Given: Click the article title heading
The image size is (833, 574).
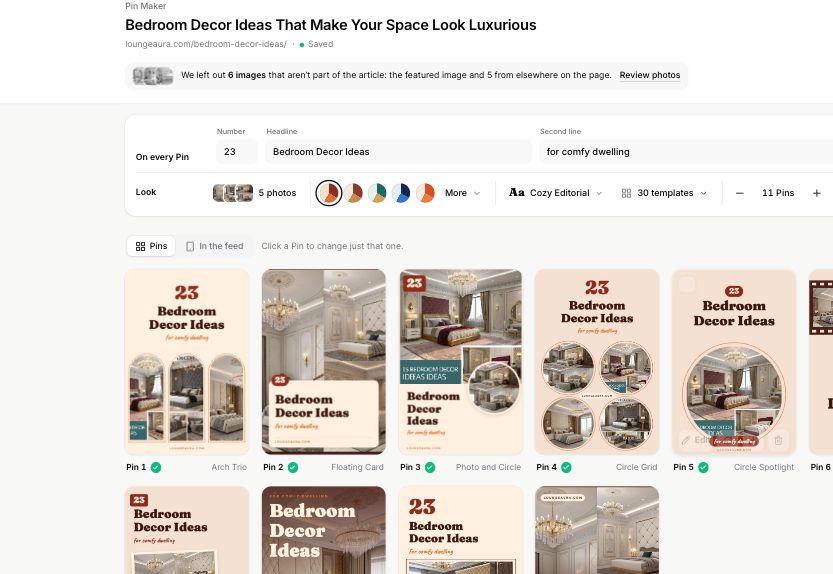Looking at the screenshot, I should pyautogui.click(x=330, y=25).
